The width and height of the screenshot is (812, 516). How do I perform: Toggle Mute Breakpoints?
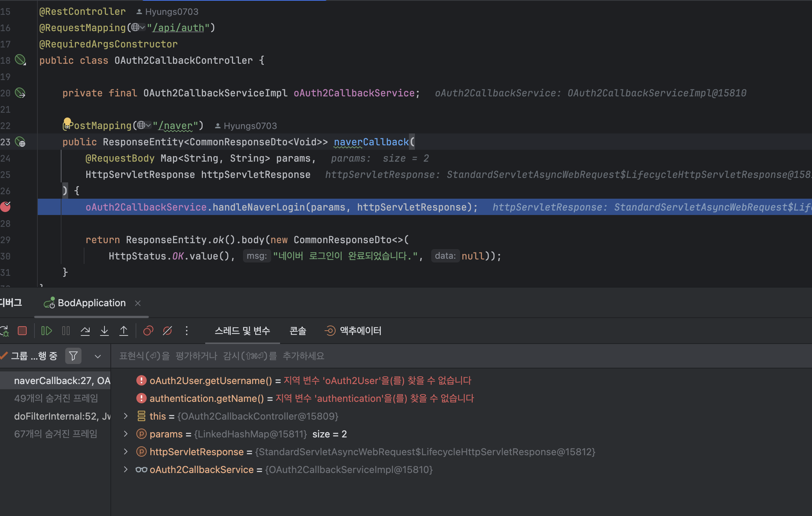coord(167,331)
